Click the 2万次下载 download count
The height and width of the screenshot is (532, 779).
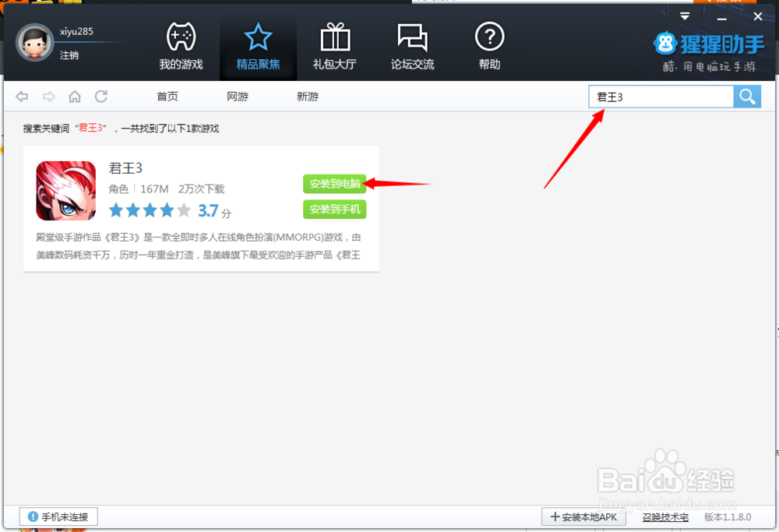(201, 188)
